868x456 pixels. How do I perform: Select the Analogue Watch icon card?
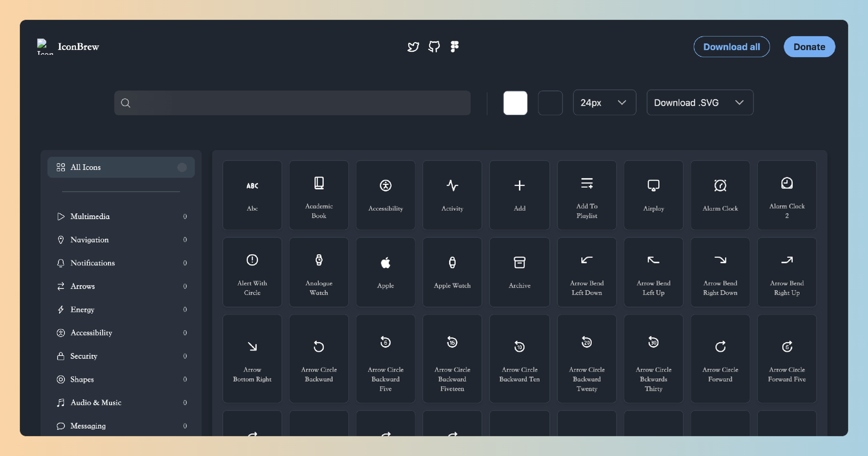pos(319,272)
